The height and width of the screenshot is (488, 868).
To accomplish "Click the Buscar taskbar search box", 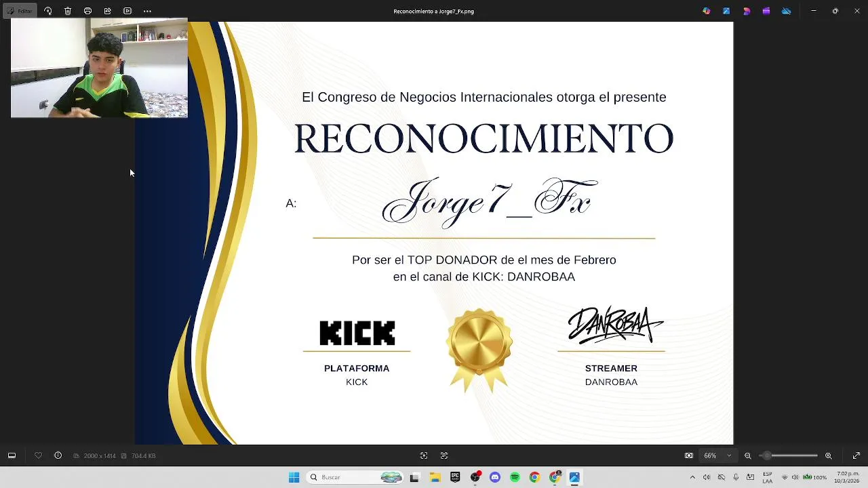I will pyautogui.click(x=355, y=477).
